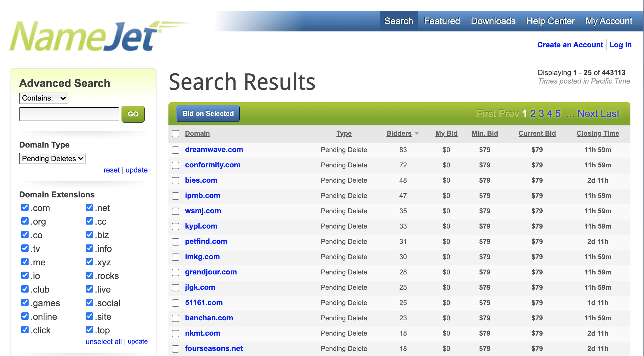Click the Bidders sort arrow icon
This screenshot has width=644, height=356.
pyautogui.click(x=417, y=133)
